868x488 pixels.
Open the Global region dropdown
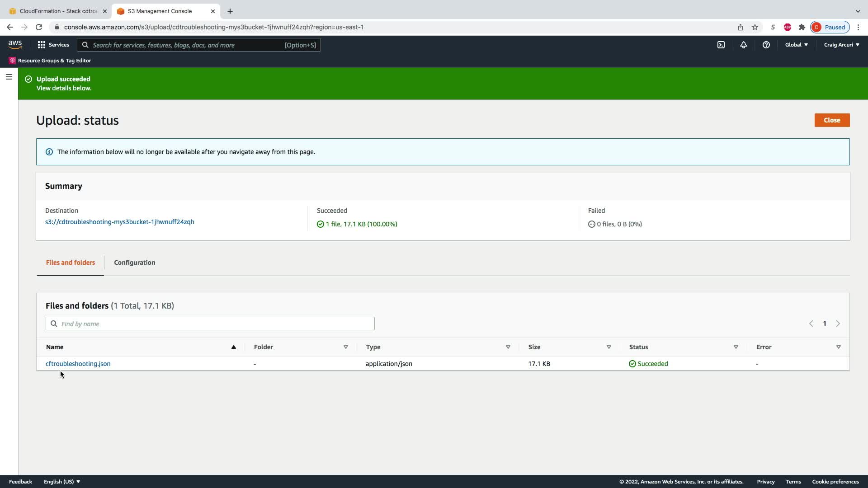point(796,45)
